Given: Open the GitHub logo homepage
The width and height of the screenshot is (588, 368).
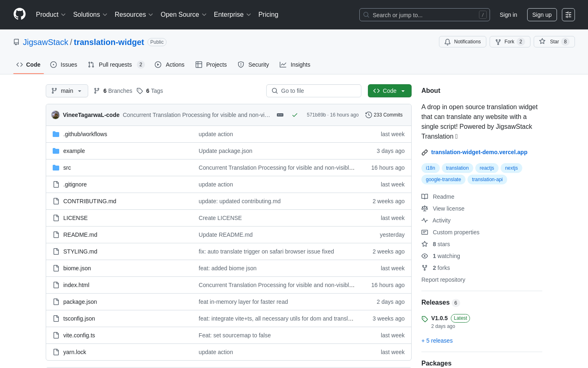Looking at the screenshot, I should click(x=20, y=14).
